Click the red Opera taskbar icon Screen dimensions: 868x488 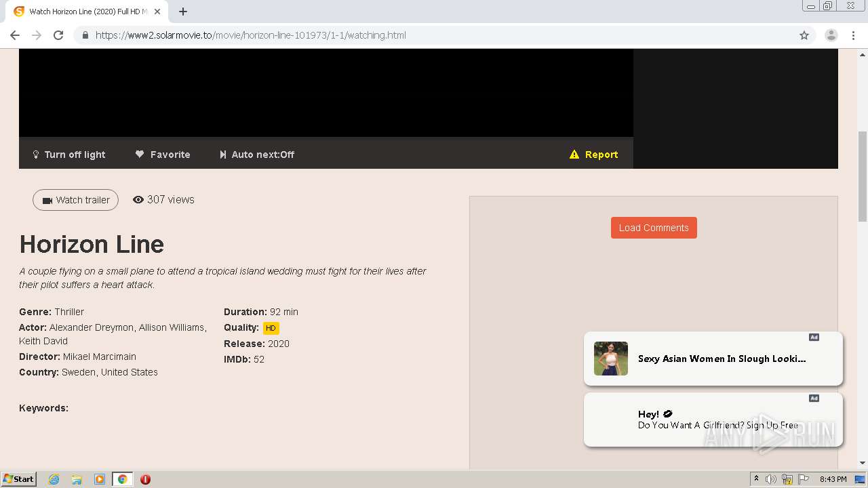click(x=145, y=479)
